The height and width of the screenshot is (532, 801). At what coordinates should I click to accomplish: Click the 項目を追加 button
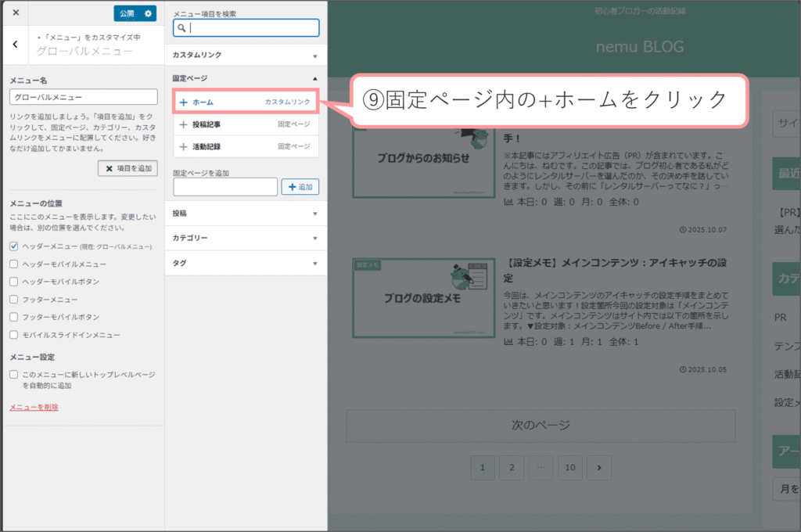pos(128,168)
